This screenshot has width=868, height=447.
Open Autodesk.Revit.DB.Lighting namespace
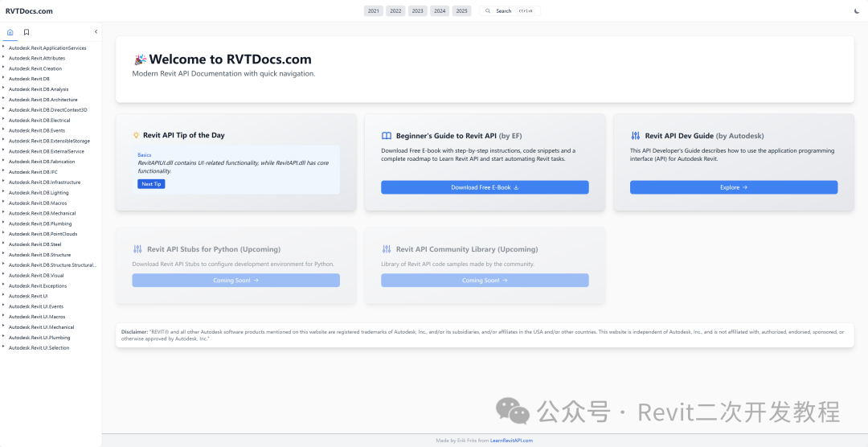[x=39, y=193]
